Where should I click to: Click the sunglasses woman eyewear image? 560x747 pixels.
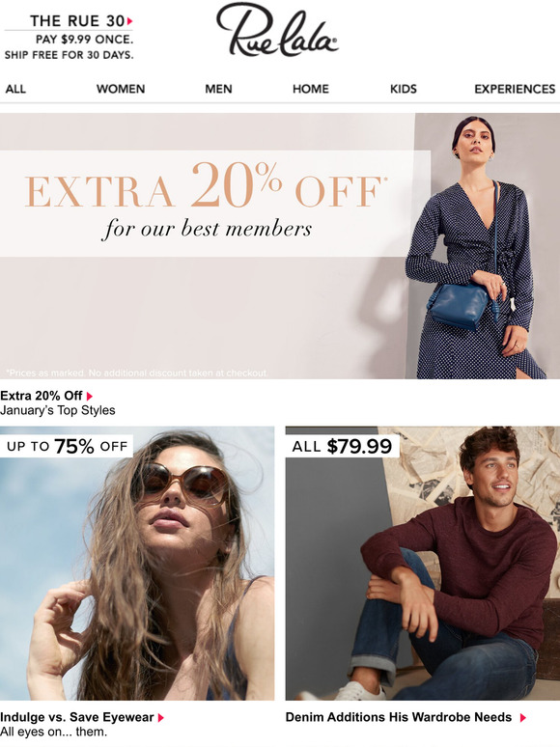(x=137, y=563)
